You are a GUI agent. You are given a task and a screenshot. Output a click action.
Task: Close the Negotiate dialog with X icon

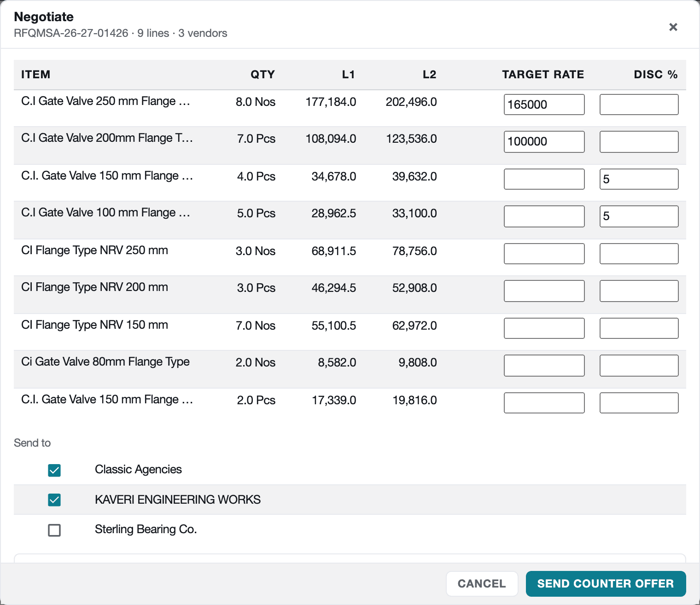673,27
